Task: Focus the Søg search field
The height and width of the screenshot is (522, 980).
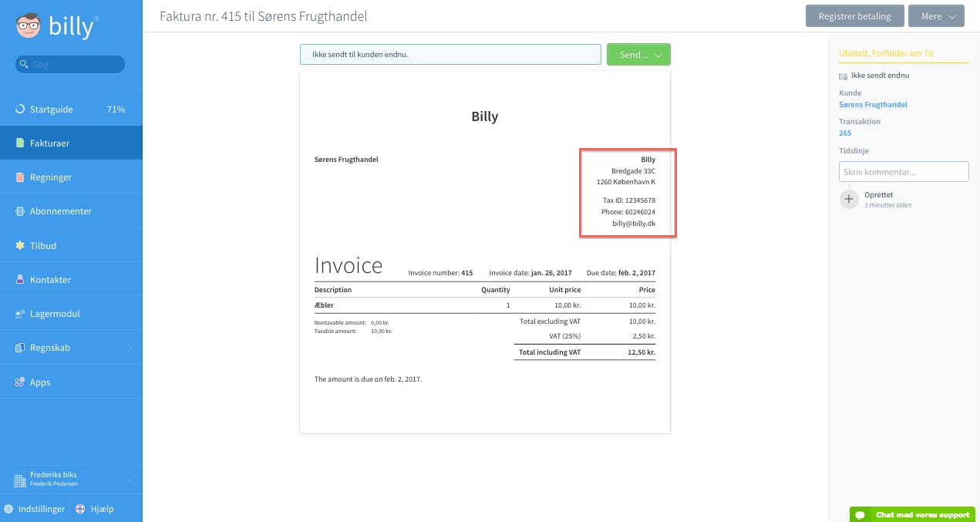Action: (x=70, y=65)
